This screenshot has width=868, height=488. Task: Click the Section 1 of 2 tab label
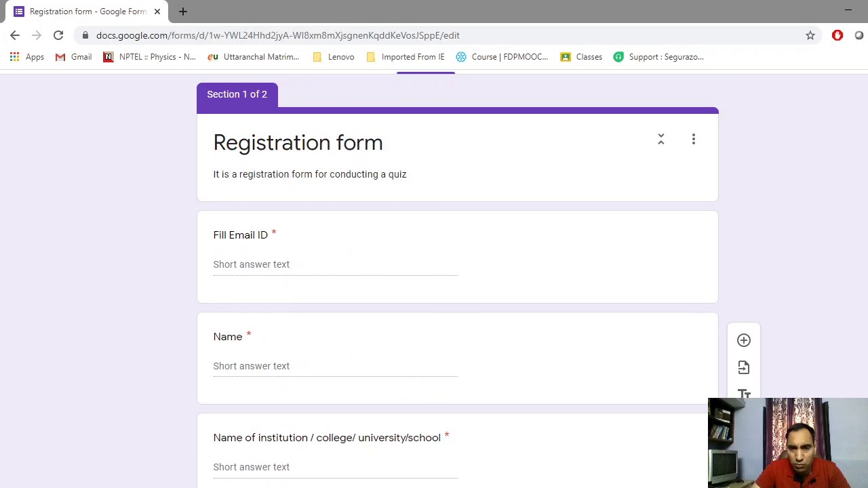point(237,94)
